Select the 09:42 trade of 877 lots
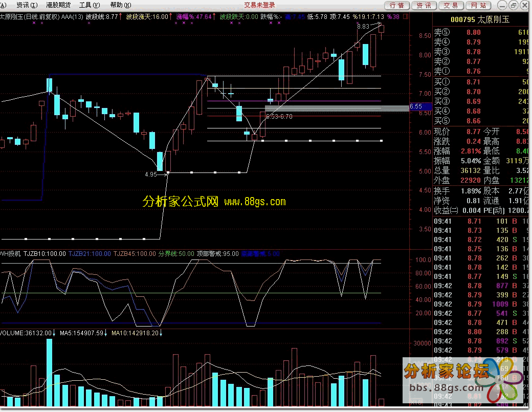This screenshot has height=412, width=532. tap(481, 286)
